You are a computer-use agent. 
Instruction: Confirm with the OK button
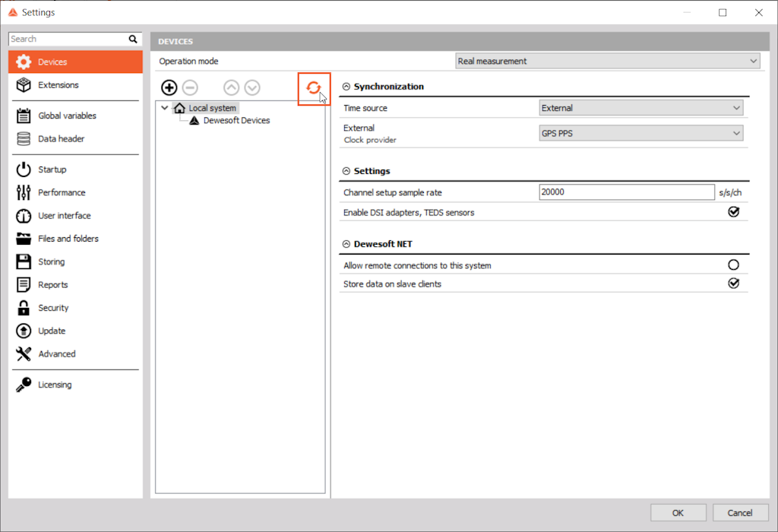(x=678, y=513)
